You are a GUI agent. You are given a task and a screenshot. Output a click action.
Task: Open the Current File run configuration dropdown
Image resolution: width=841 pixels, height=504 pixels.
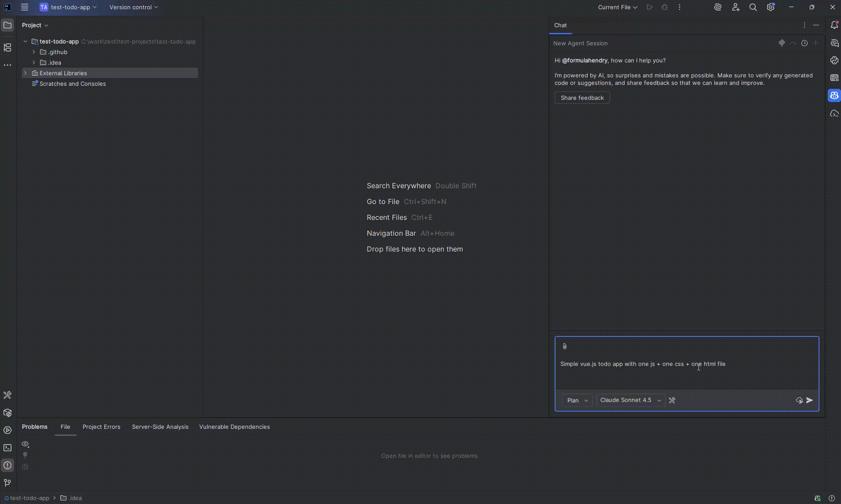pyautogui.click(x=618, y=7)
